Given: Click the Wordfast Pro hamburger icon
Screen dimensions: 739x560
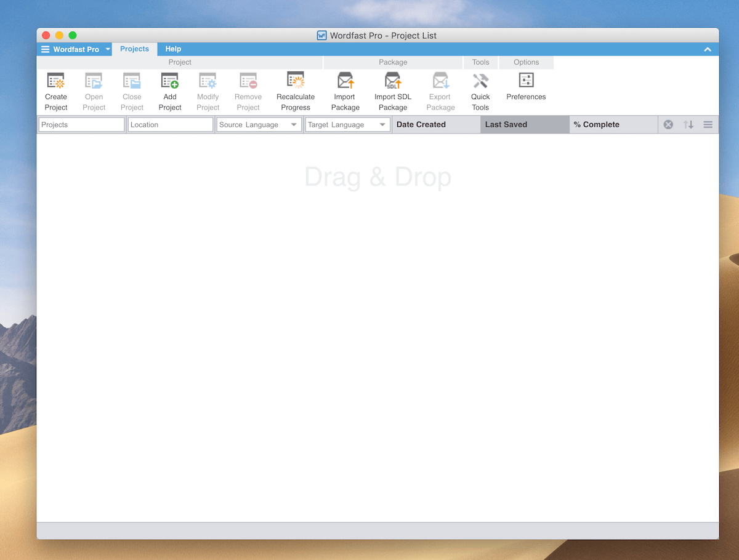Looking at the screenshot, I should coord(45,49).
